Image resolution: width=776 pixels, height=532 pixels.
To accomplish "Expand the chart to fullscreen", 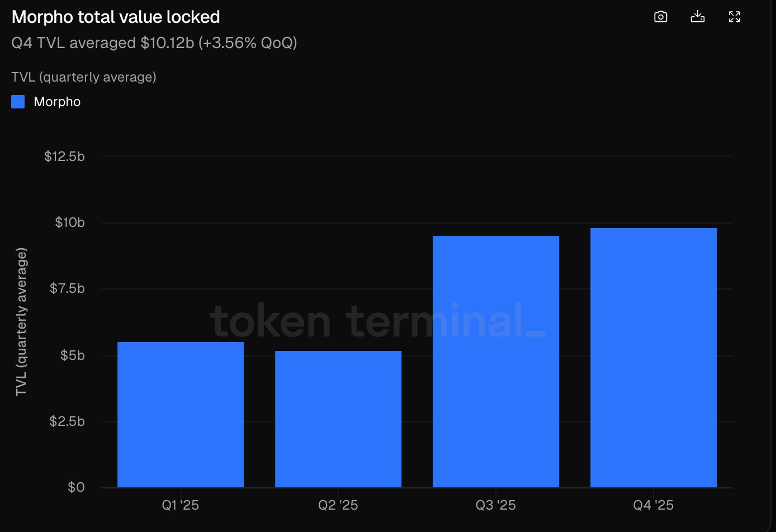I will point(735,17).
